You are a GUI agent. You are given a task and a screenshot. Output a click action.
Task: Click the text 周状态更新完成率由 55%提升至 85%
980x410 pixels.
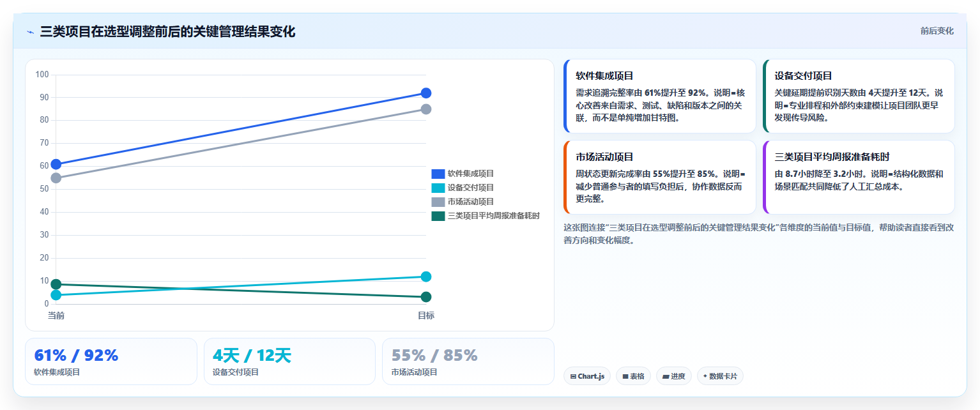pyautogui.click(x=647, y=174)
